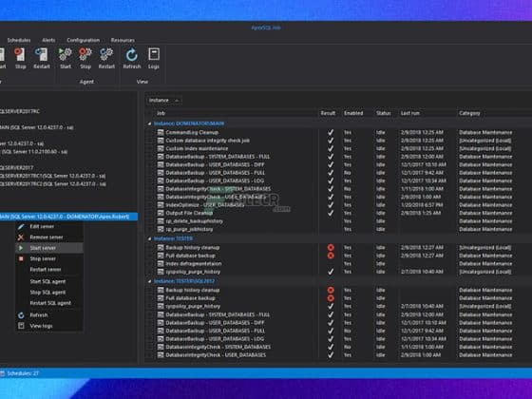Click the job icon beside Output File Cleanup
Viewport: 532px width, 399px height.
click(x=161, y=213)
